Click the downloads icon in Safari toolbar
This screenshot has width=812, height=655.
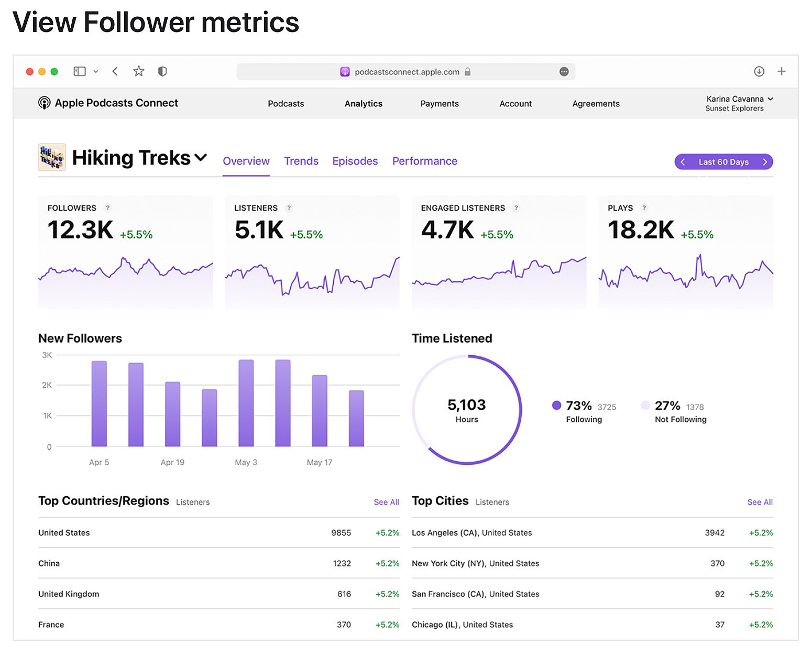pos(759,71)
